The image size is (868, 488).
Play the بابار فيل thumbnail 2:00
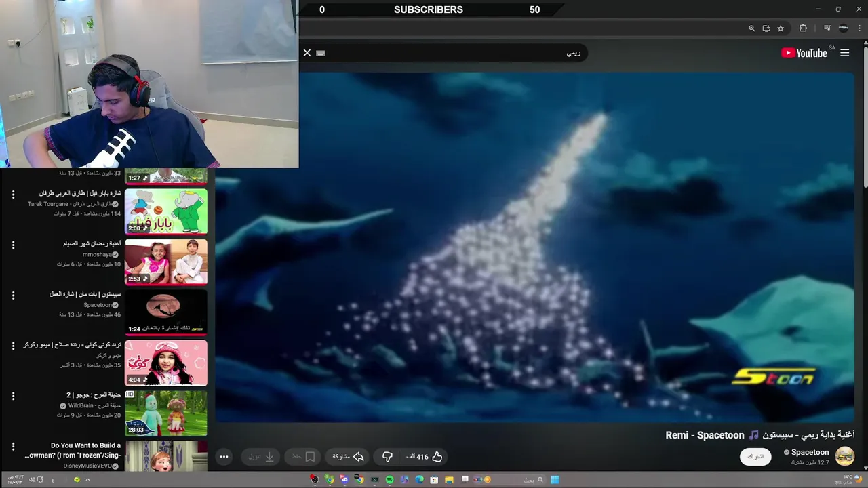coord(166,211)
